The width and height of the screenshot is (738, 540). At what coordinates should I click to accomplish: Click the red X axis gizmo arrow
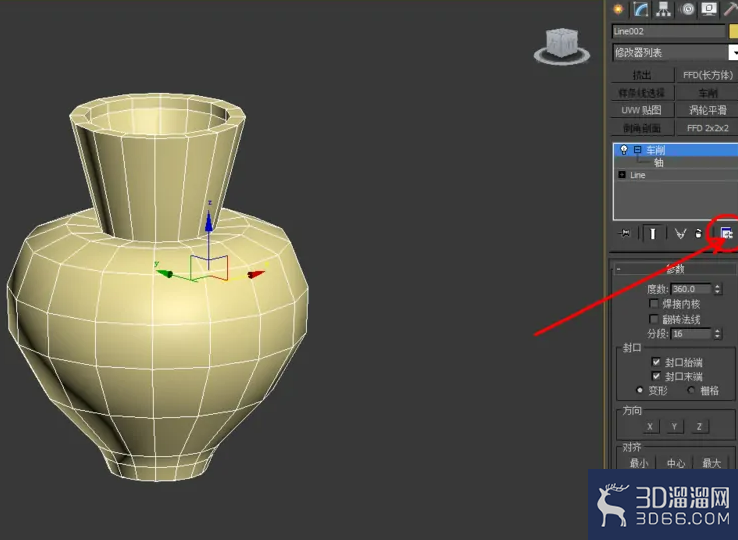coord(257,274)
